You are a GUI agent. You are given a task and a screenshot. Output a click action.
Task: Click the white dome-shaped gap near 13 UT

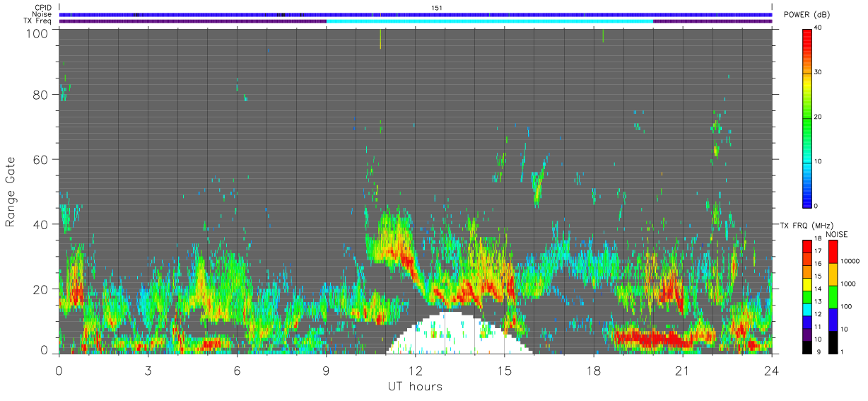[459, 334]
